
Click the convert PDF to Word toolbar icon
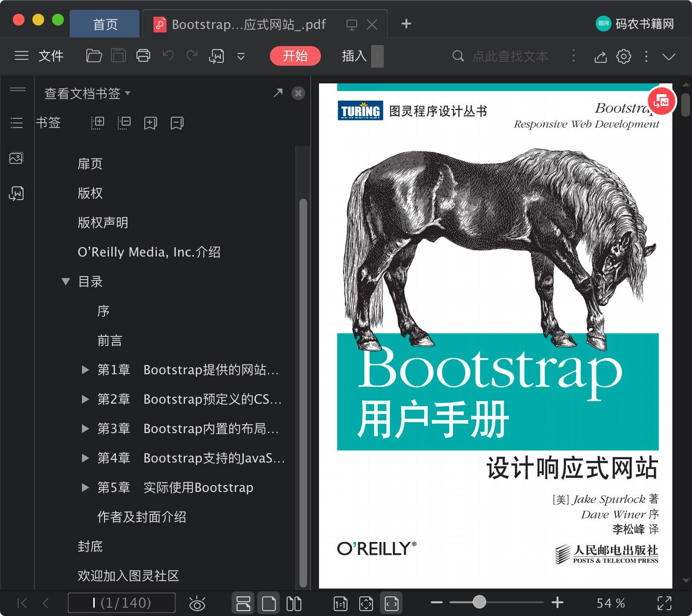point(216,56)
